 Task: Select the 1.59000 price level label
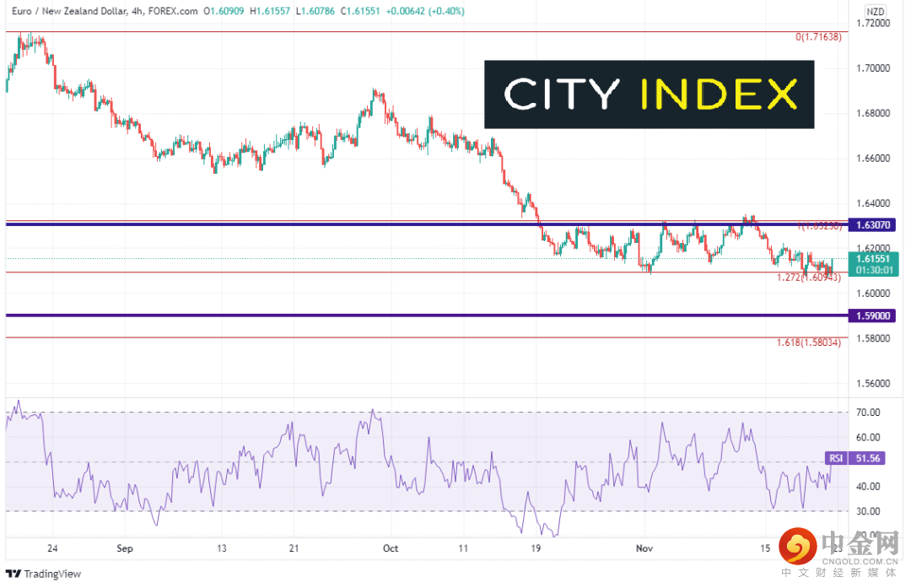(873, 316)
